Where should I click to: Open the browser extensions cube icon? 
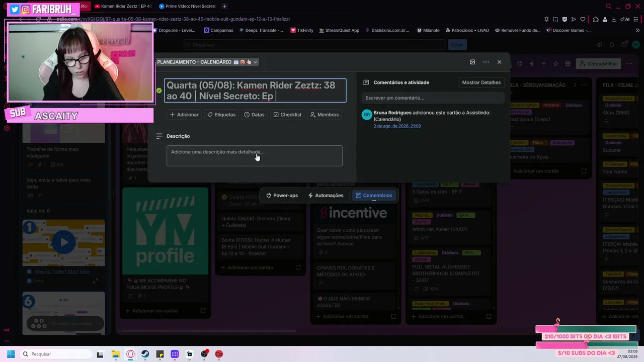pos(596,19)
